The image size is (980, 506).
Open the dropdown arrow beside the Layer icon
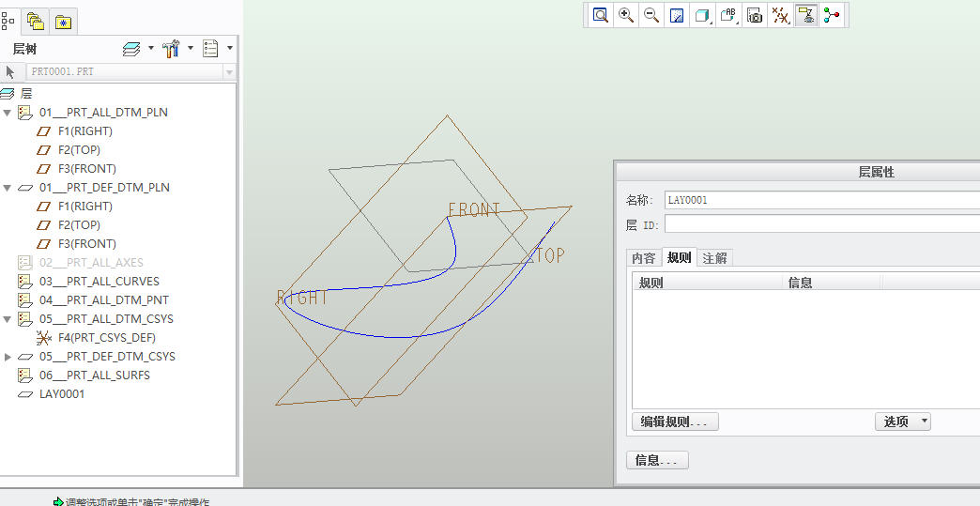(150, 48)
